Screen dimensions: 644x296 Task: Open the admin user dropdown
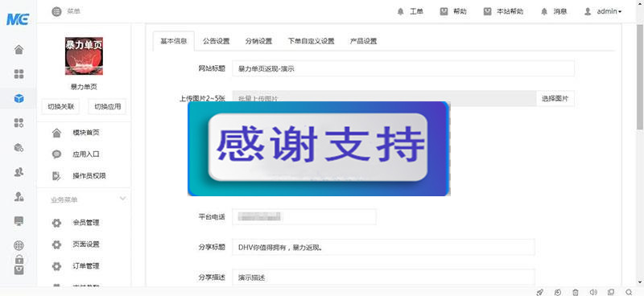click(603, 11)
